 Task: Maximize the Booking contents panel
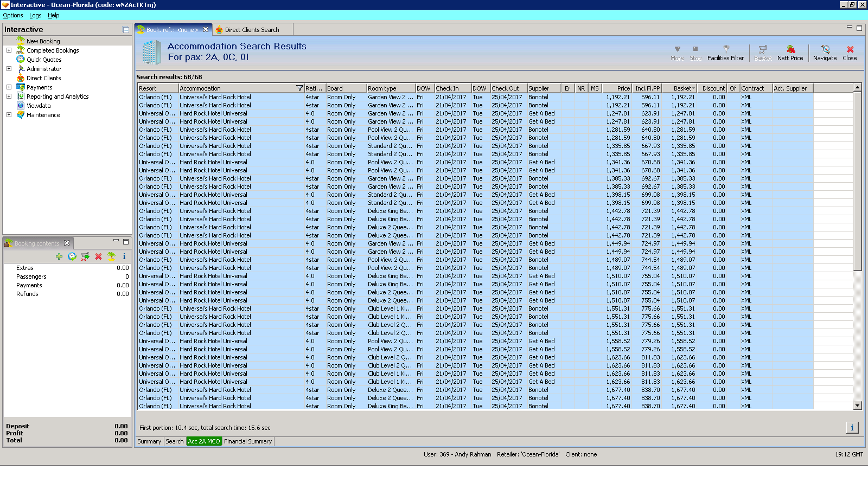tap(126, 241)
